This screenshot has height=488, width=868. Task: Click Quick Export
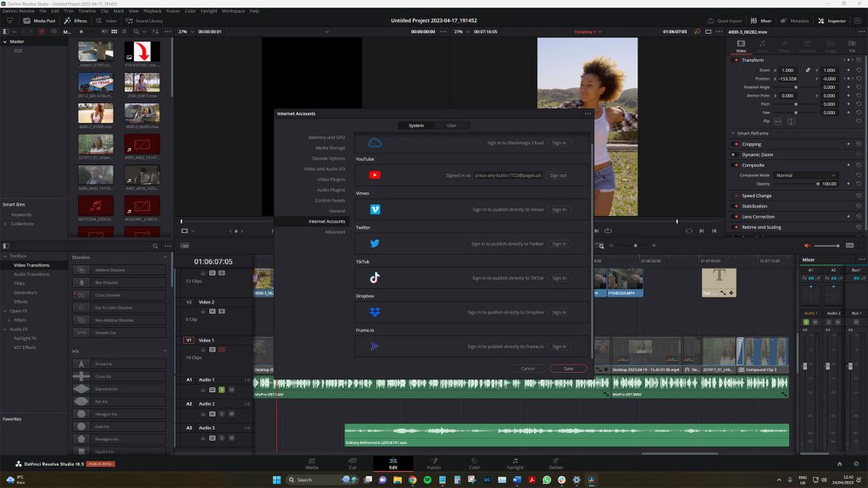(725, 20)
